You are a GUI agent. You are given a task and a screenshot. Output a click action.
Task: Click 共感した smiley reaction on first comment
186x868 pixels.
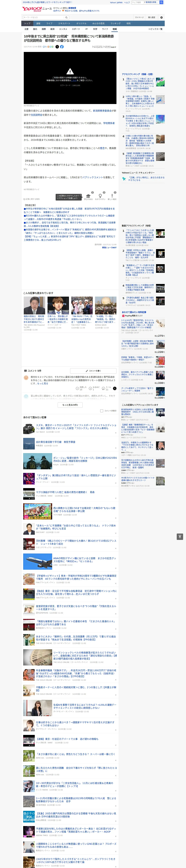click(77, 389)
